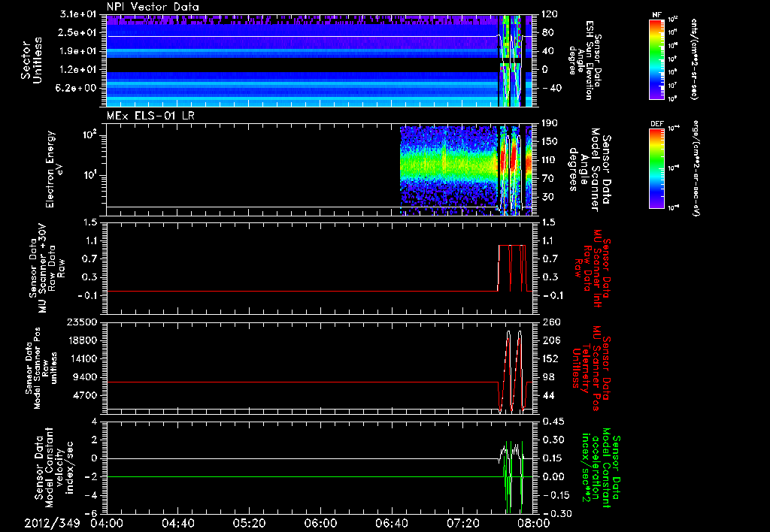Select the 'NPI Vector Data' panel title
Screen dimensions: 770x532
point(153,7)
